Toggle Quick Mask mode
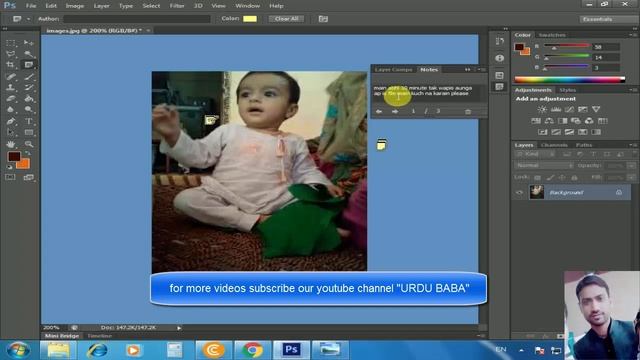Image resolution: width=640 pixels, height=360 pixels. click(10, 177)
